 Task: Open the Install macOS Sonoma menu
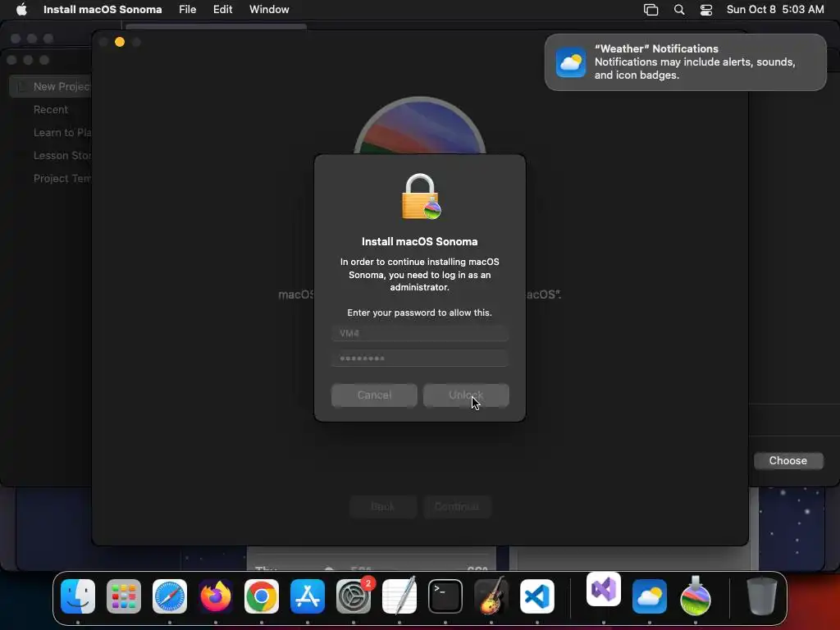[103, 9]
